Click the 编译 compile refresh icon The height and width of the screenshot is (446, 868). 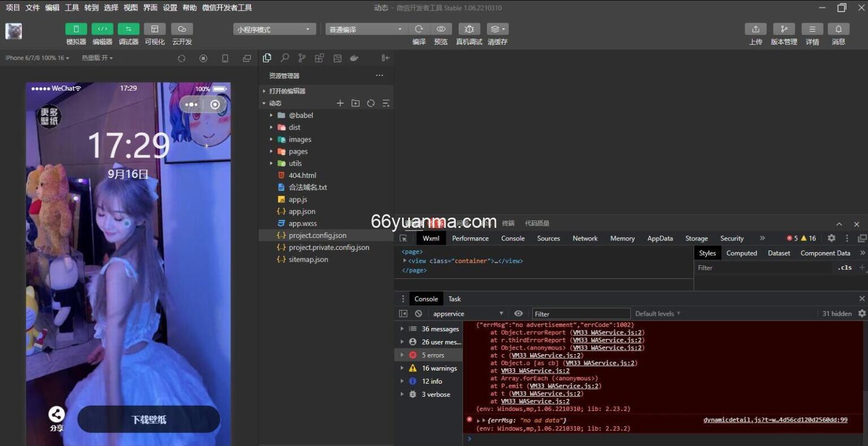[x=419, y=29]
